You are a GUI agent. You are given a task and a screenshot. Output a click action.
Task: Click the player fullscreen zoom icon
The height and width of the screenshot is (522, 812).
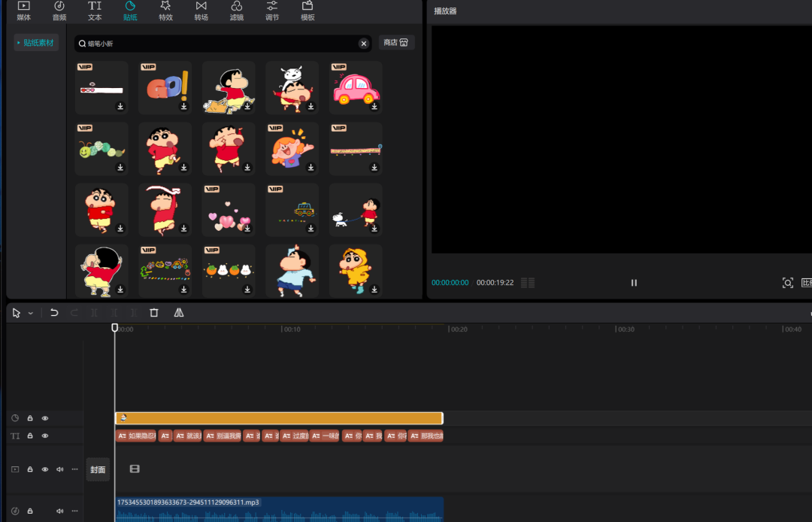(788, 283)
